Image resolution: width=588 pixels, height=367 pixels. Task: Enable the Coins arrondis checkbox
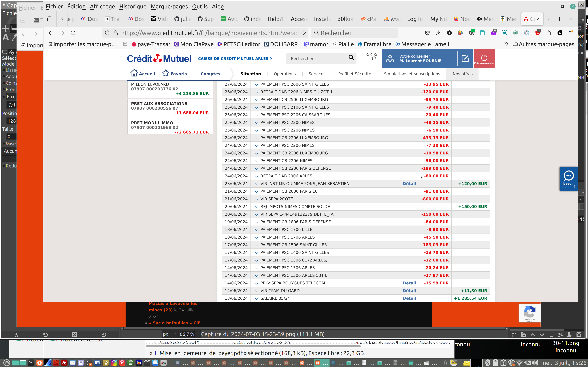pos(4,83)
